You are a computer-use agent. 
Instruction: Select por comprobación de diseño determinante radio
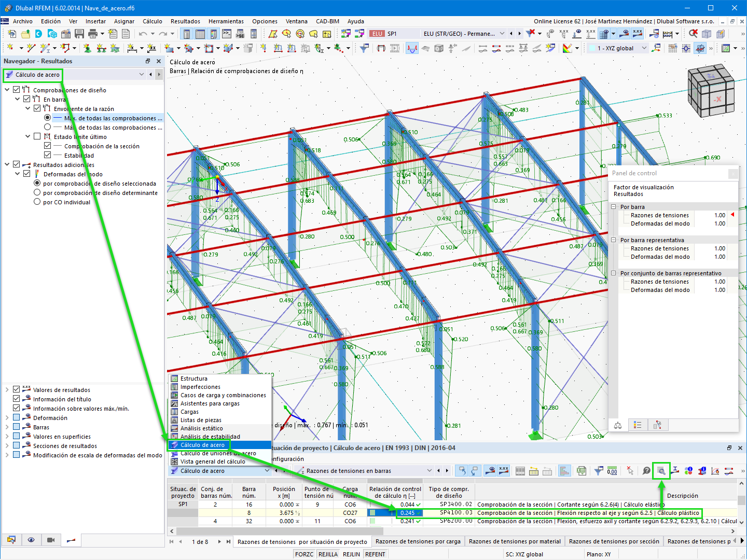(37, 192)
